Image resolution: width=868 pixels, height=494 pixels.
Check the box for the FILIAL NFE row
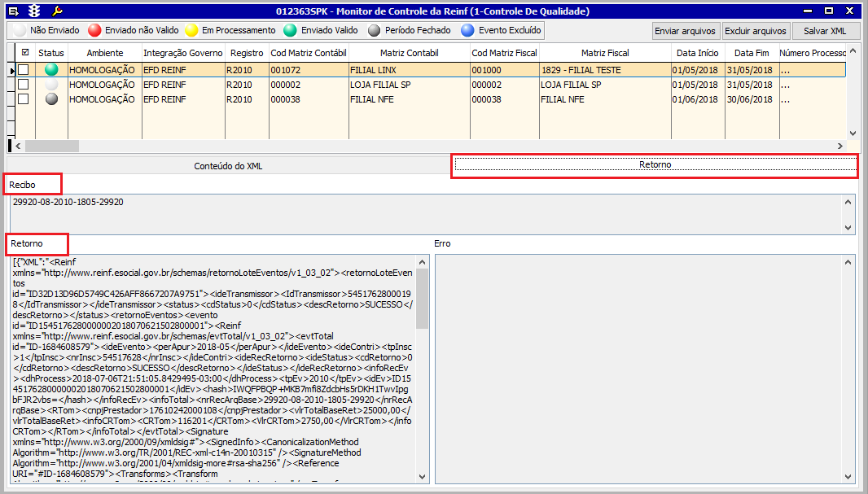pyautogui.click(x=24, y=99)
